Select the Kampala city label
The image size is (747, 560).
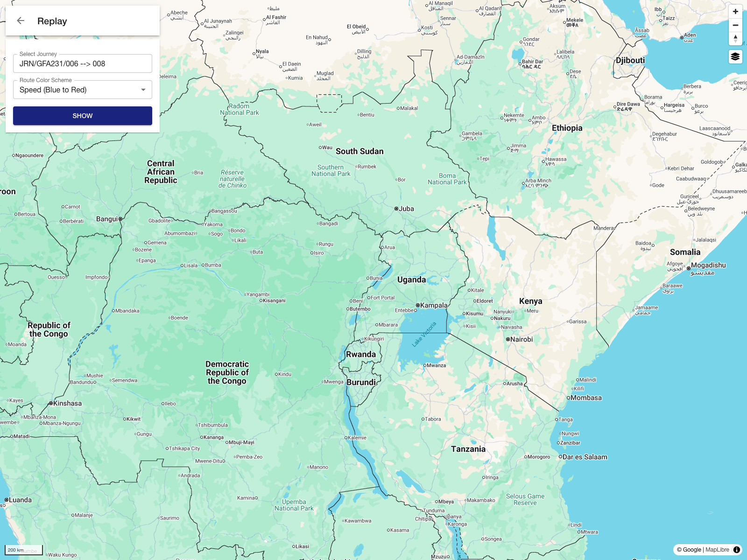tap(434, 305)
